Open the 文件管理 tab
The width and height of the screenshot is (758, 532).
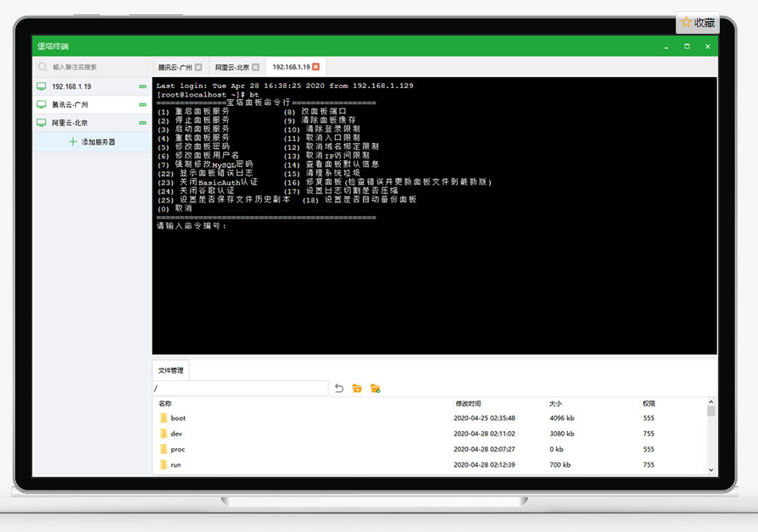click(170, 370)
